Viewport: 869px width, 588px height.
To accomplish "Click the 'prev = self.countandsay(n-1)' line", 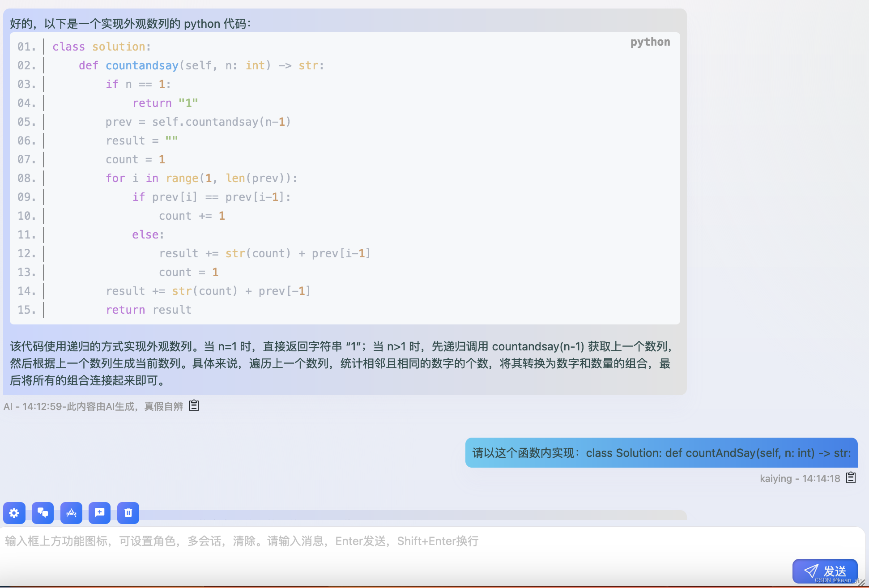I will coord(198,122).
